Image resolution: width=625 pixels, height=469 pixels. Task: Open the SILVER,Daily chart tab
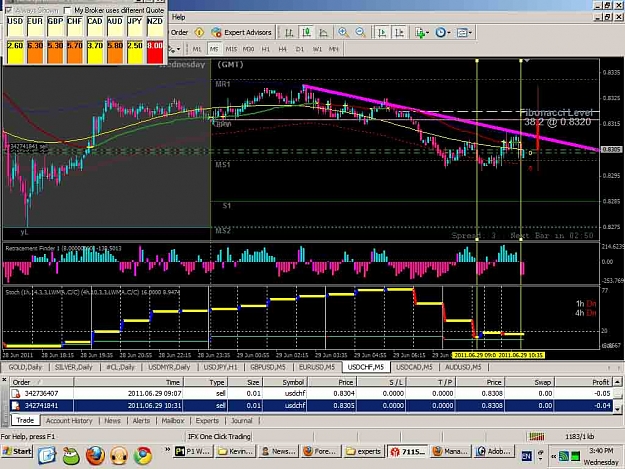pos(74,367)
